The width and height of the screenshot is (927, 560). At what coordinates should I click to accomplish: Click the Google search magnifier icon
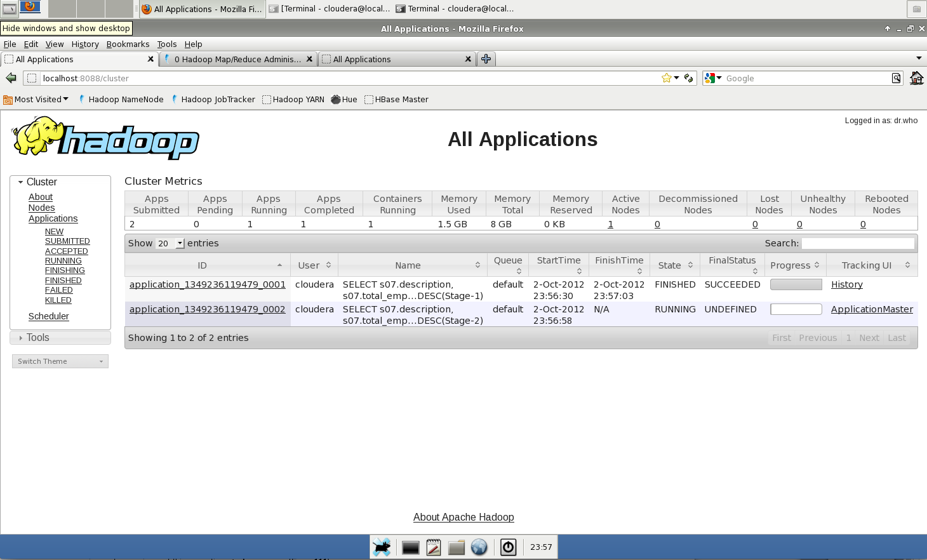[x=896, y=78]
